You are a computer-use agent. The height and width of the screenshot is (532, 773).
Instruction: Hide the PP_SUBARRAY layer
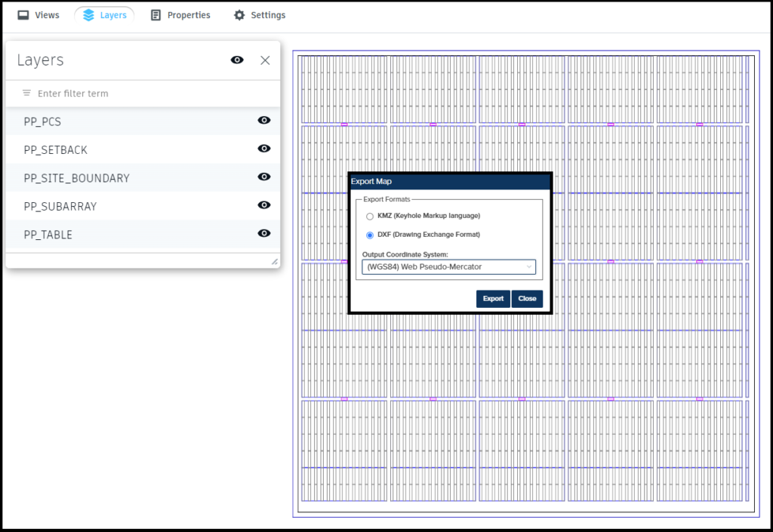(x=264, y=205)
